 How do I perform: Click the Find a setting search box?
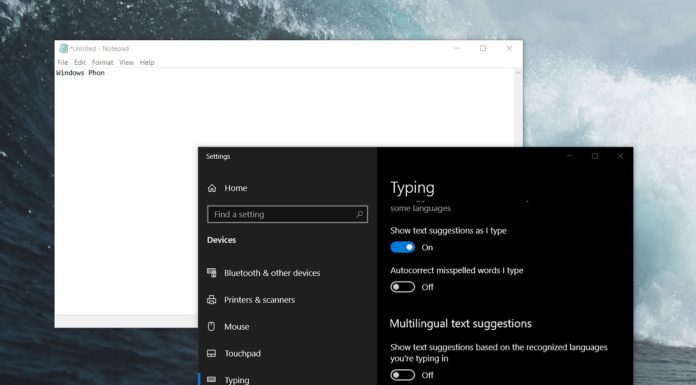(x=287, y=214)
